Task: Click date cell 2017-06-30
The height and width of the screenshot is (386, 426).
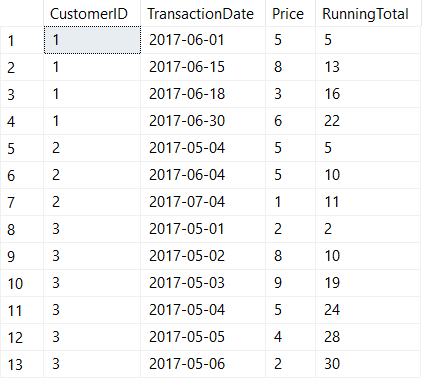Action: (x=203, y=121)
